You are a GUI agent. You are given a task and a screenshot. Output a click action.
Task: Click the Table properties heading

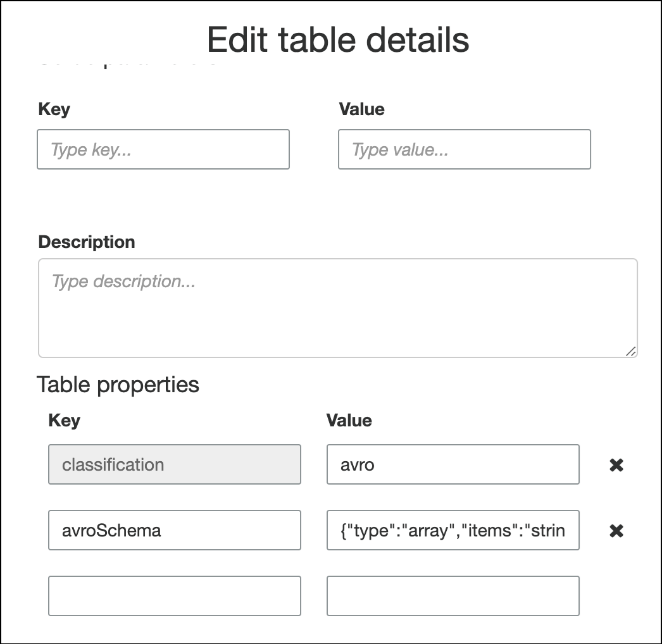coord(118,384)
